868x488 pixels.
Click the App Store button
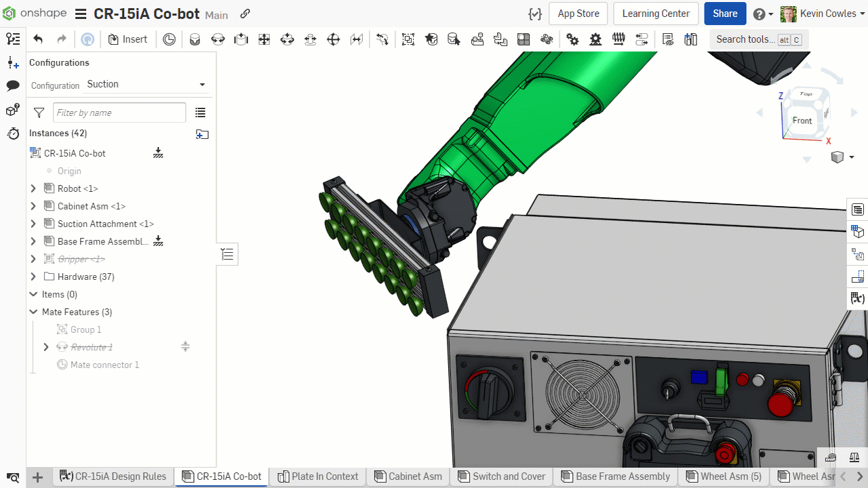(578, 14)
